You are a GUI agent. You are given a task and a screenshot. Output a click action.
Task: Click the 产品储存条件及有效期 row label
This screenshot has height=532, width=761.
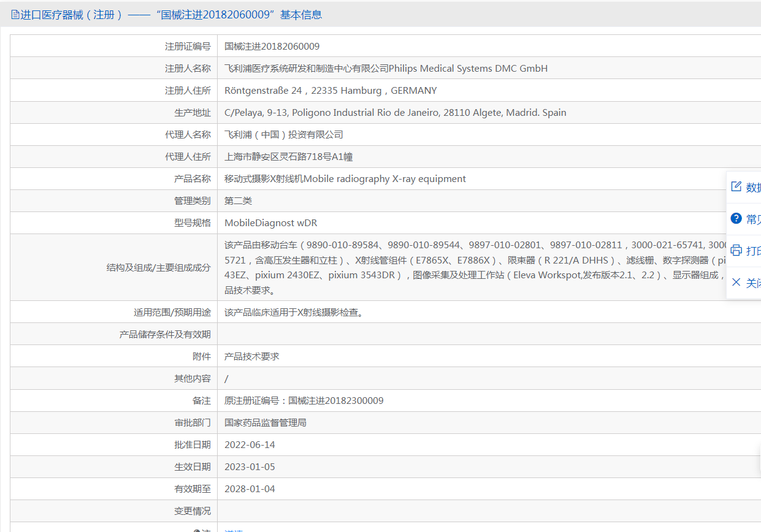(165, 334)
